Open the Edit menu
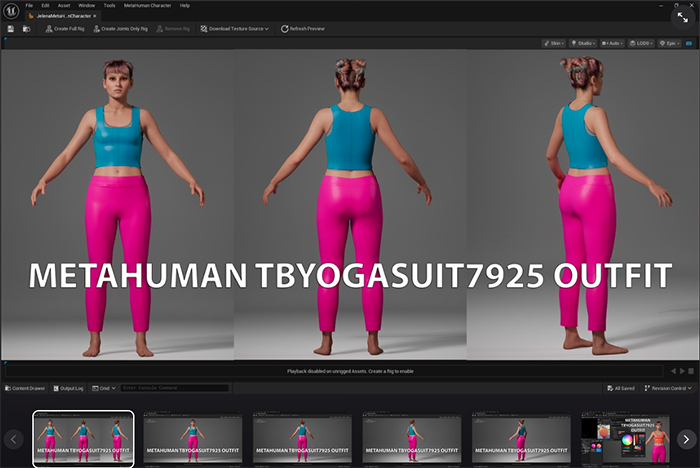The width and height of the screenshot is (700, 468). 46,5
